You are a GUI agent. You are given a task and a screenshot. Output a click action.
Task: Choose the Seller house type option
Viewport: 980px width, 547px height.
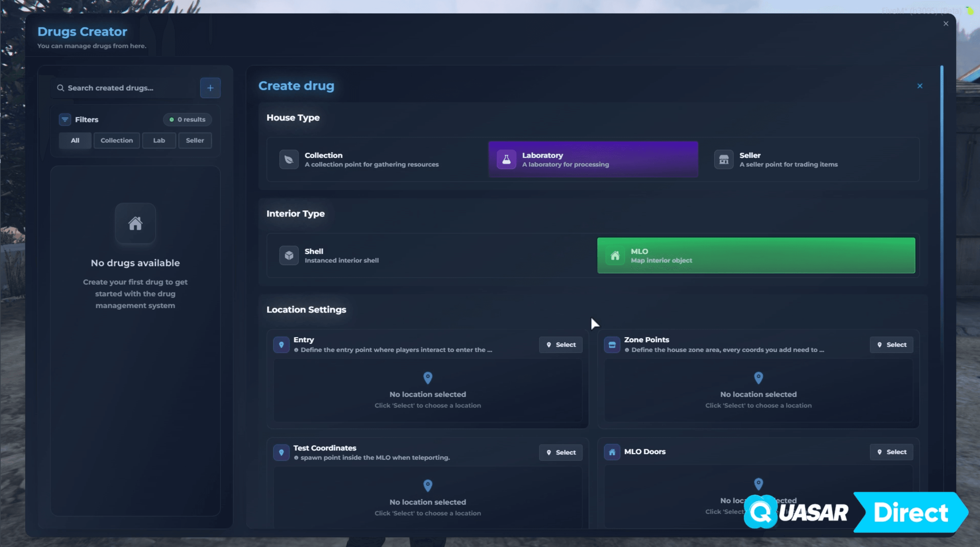click(x=810, y=159)
